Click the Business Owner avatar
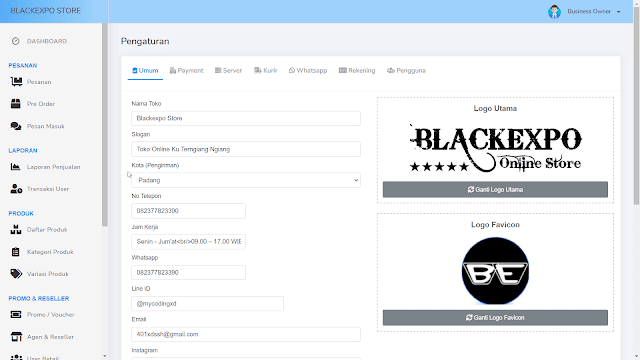 [x=554, y=11]
